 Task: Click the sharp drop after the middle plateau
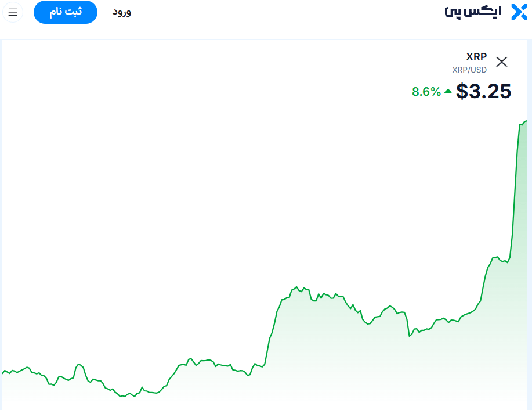(x=408, y=325)
